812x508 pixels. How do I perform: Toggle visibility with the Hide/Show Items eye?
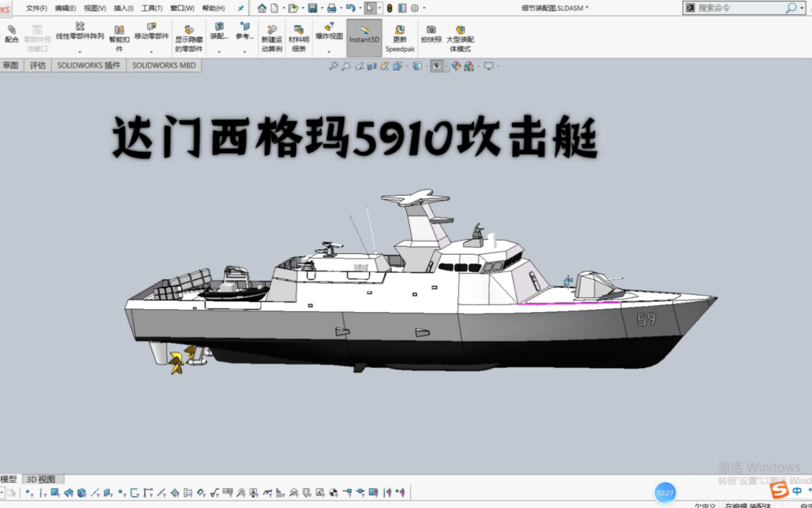pyautogui.click(x=436, y=66)
